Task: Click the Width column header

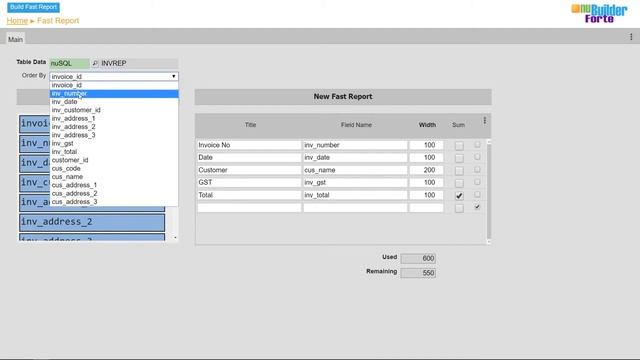Action: [x=427, y=125]
